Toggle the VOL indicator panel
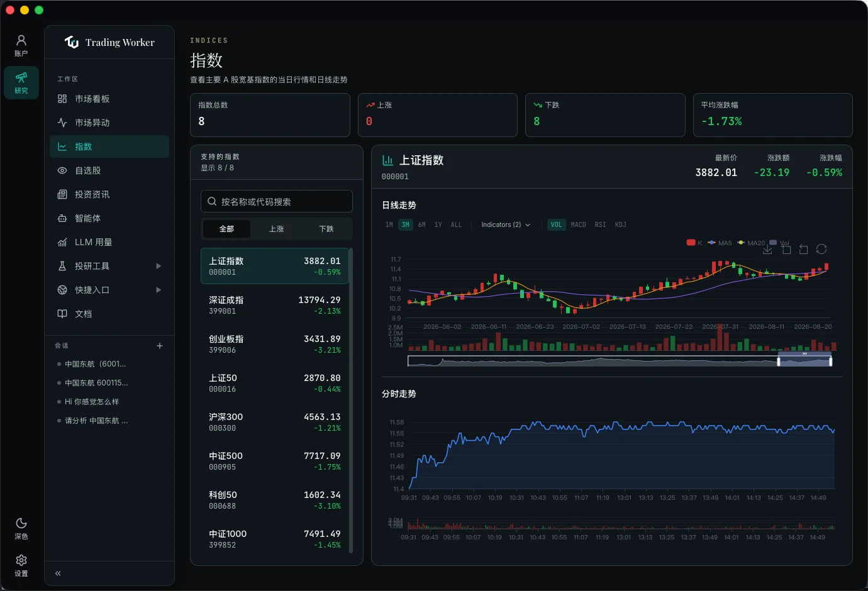 click(557, 224)
